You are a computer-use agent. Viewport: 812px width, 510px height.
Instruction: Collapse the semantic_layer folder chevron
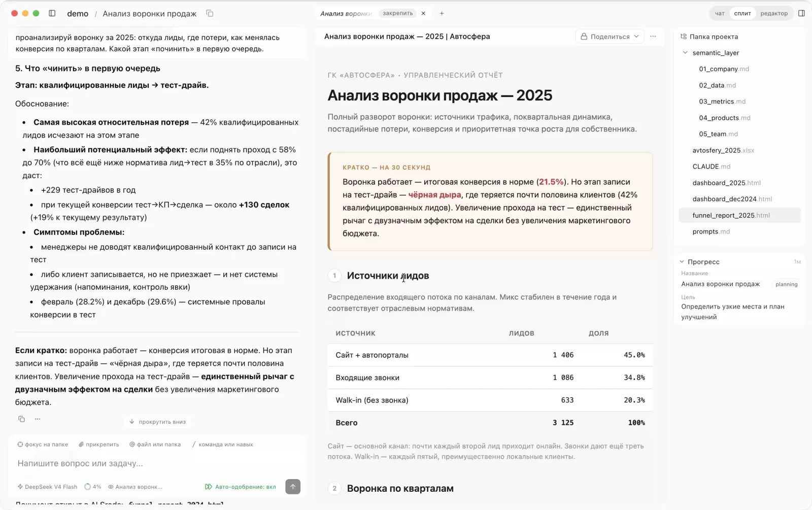[685, 53]
